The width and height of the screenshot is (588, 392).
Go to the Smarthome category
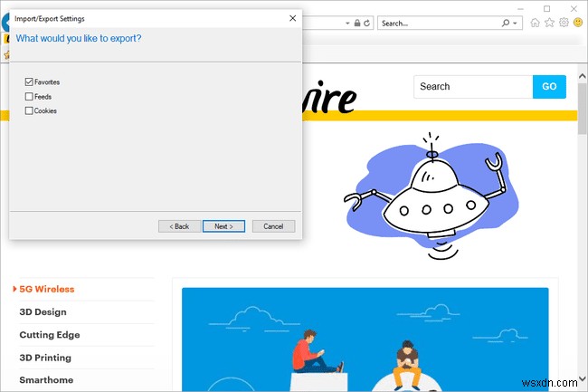(46, 380)
